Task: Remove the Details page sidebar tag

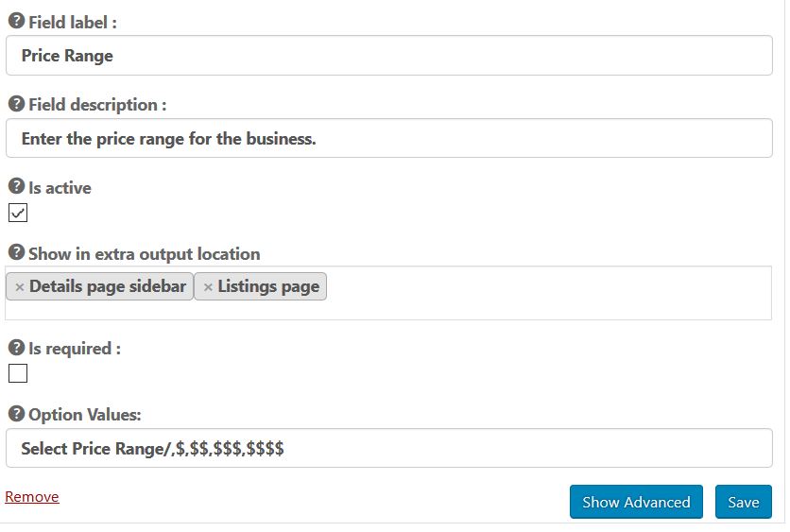Action: 20,287
